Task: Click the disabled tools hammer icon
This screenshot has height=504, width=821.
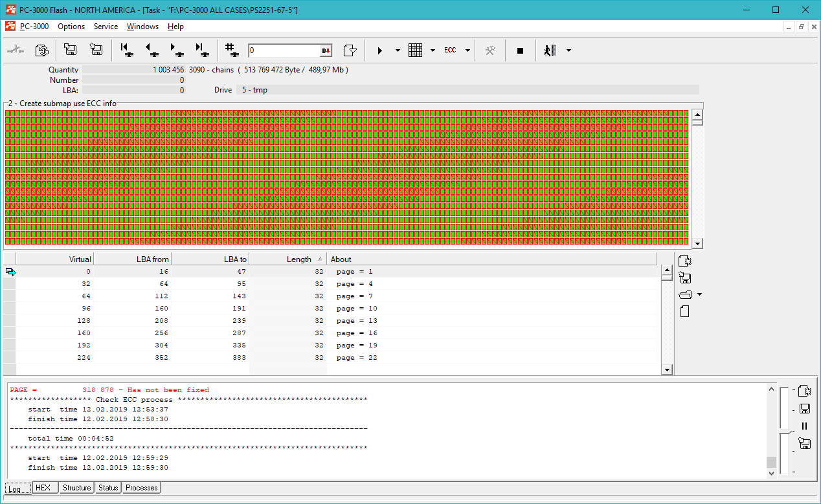Action: point(490,50)
